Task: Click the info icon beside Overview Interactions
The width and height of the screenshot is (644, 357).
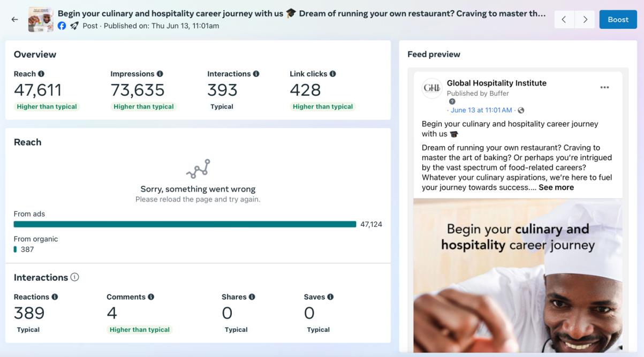Action: pos(256,74)
